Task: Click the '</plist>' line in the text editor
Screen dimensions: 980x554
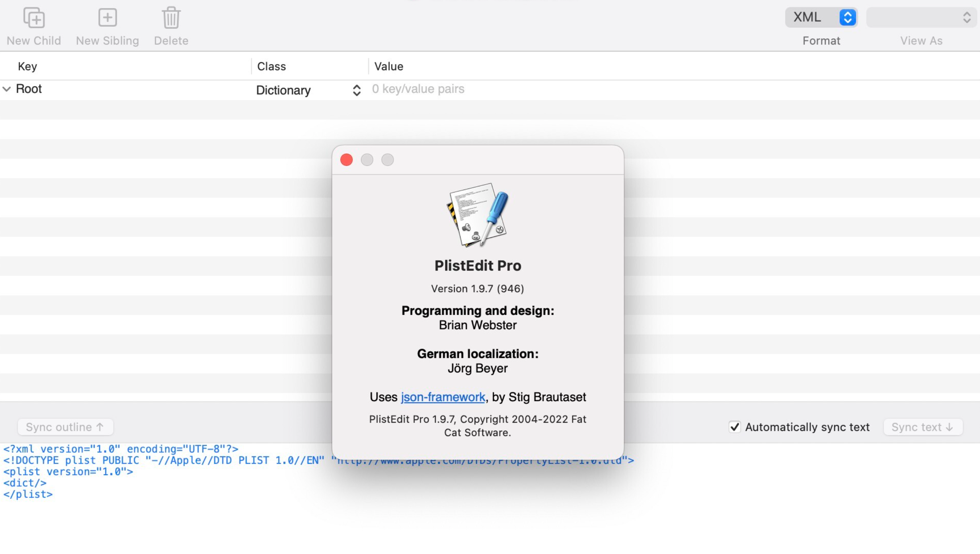Action: coord(28,494)
